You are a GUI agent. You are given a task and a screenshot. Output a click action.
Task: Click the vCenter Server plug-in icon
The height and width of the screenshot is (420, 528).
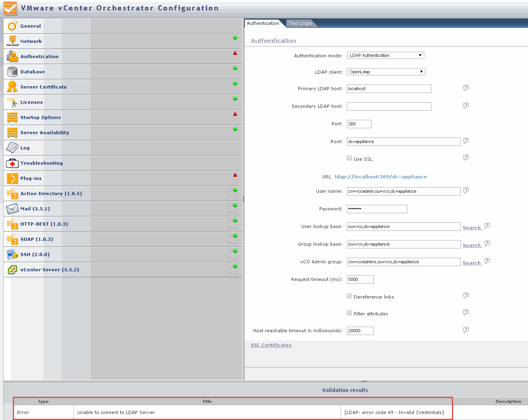[12, 270]
